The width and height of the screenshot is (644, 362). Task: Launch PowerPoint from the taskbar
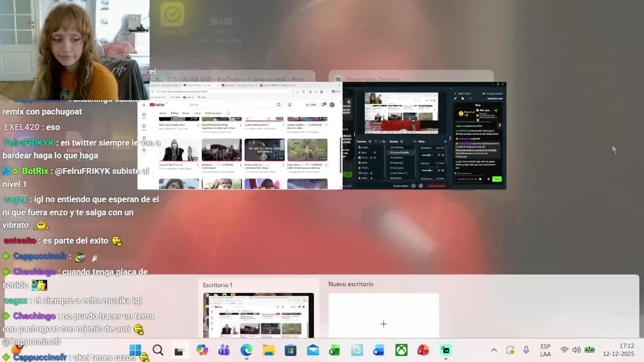click(x=423, y=350)
